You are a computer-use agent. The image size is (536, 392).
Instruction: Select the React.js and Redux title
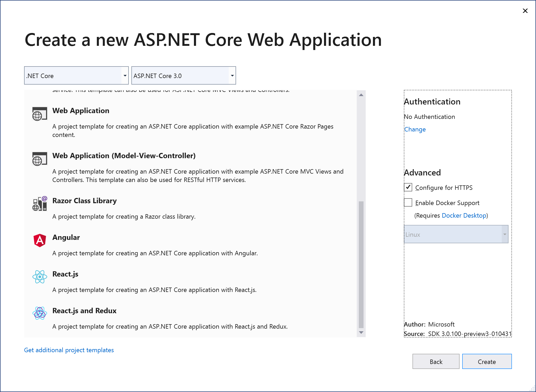point(85,311)
